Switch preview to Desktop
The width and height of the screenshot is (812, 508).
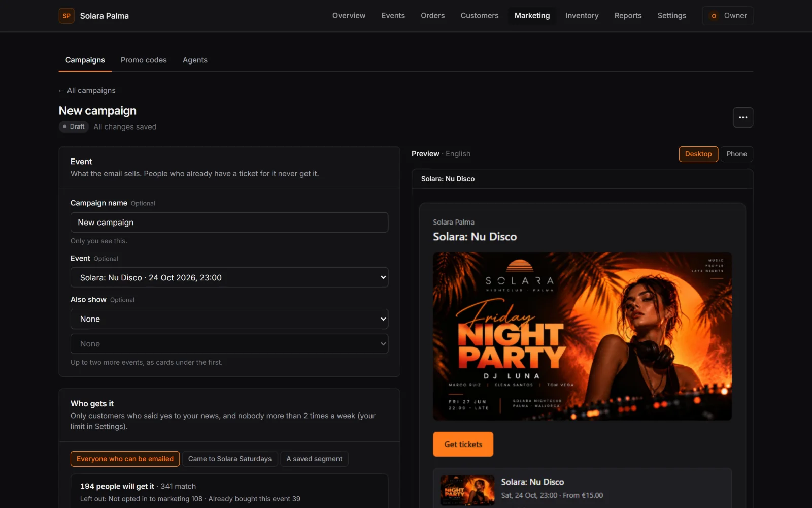pyautogui.click(x=698, y=154)
